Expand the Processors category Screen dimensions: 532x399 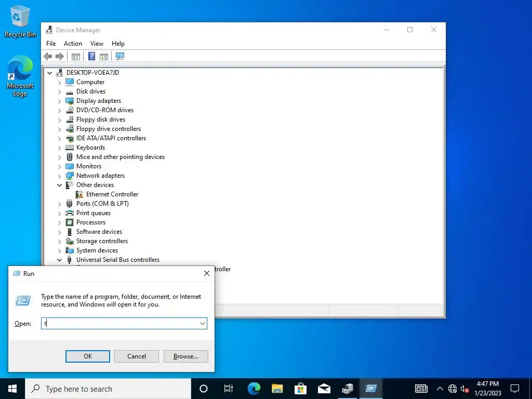(59, 223)
